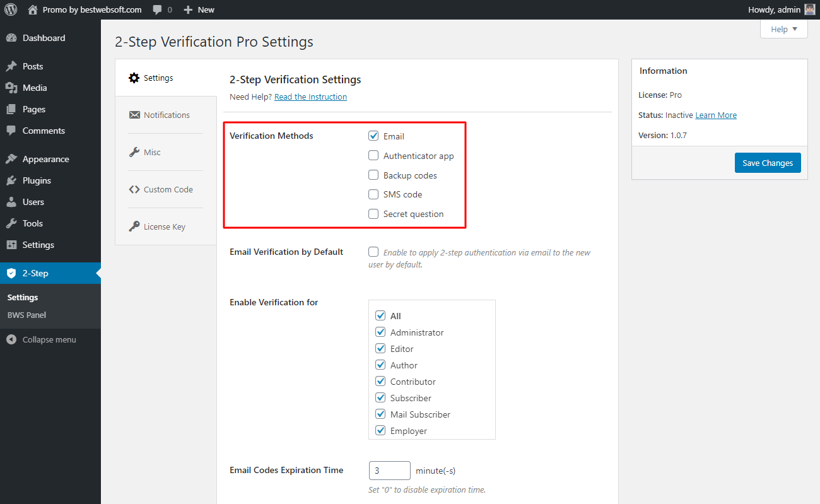The image size is (820, 504).
Task: Uncheck the Administrator role checkbox
Action: coord(380,332)
